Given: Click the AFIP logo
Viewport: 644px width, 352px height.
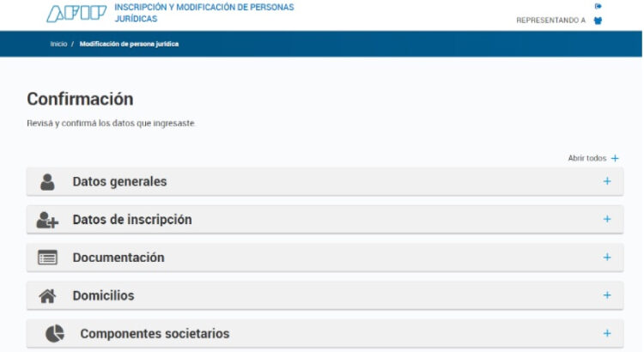Looking at the screenshot, I should (x=76, y=13).
